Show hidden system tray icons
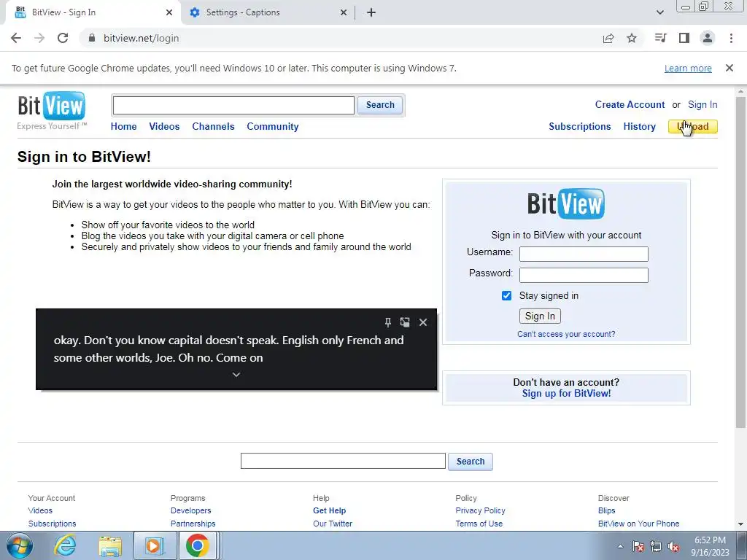747x560 pixels. (620, 547)
